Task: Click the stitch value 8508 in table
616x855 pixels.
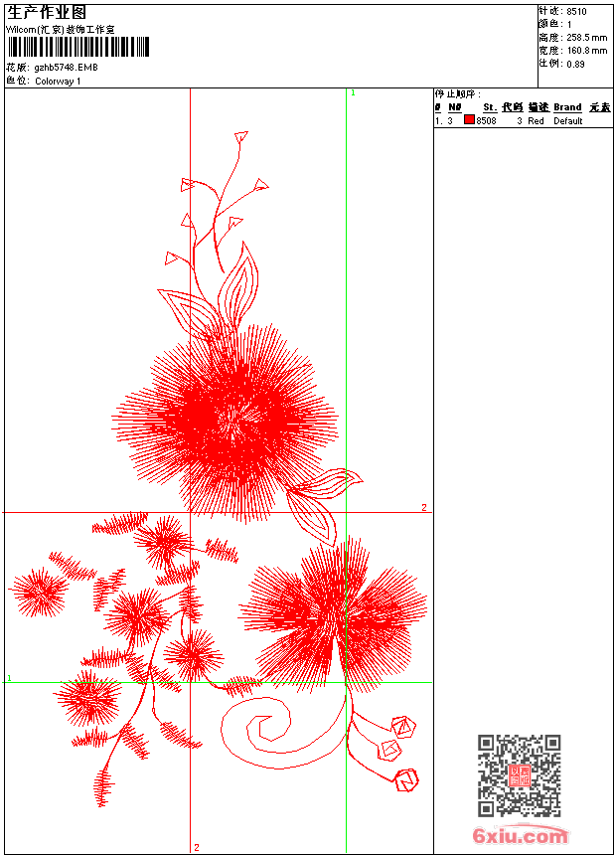Action: pyautogui.click(x=486, y=121)
